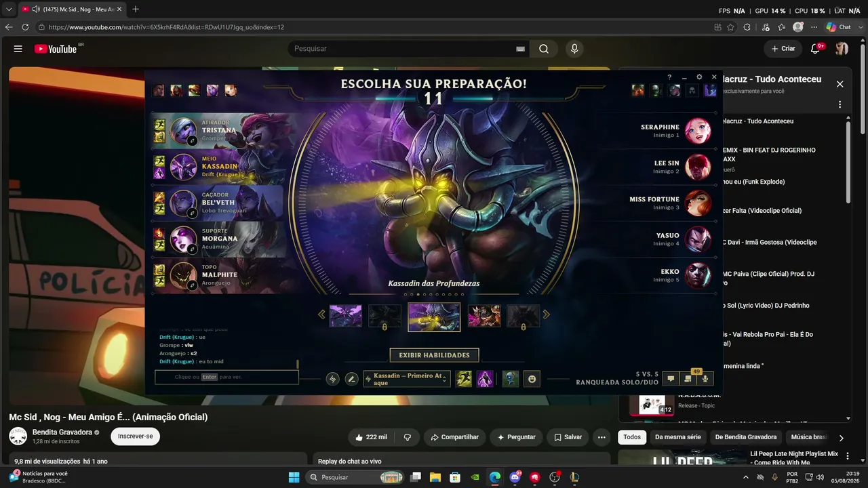Open the rune page dropdown for Kassadin

pyautogui.click(x=407, y=379)
